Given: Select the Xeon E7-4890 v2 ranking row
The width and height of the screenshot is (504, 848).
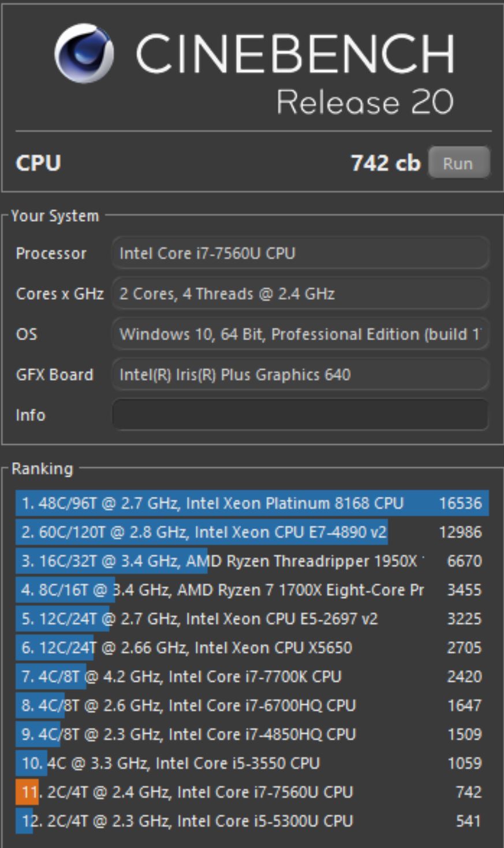Looking at the screenshot, I should click(x=252, y=532).
